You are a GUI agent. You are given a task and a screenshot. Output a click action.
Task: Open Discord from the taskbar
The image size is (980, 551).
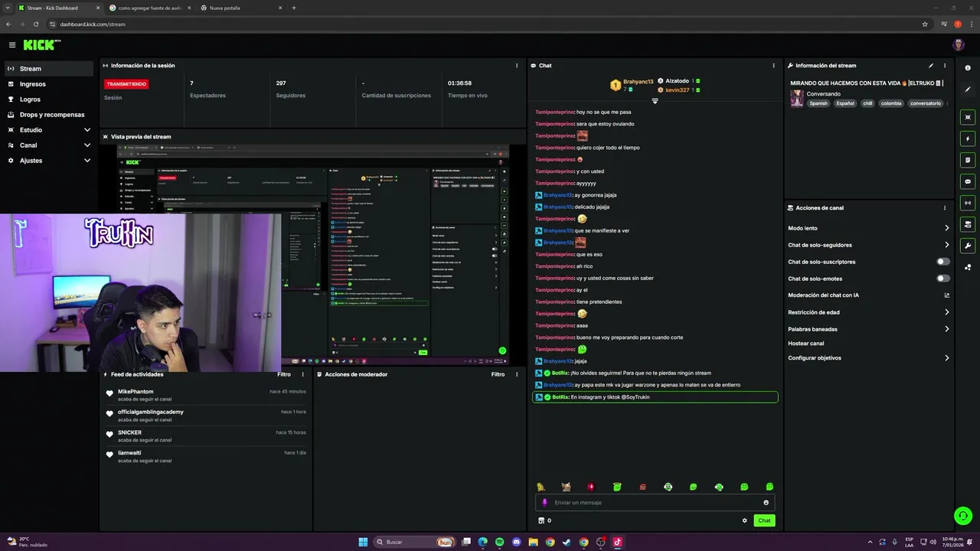pos(517,542)
